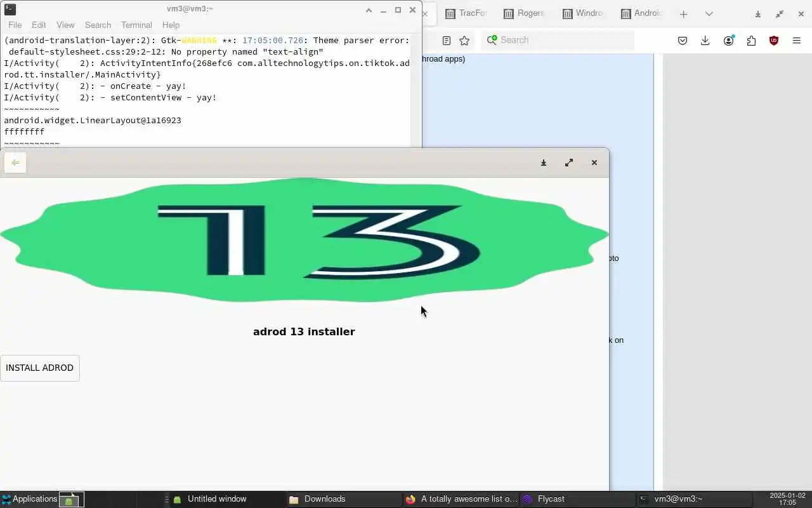Toggle Firefox reader view icon
The height and width of the screenshot is (508, 812).
[x=447, y=40]
